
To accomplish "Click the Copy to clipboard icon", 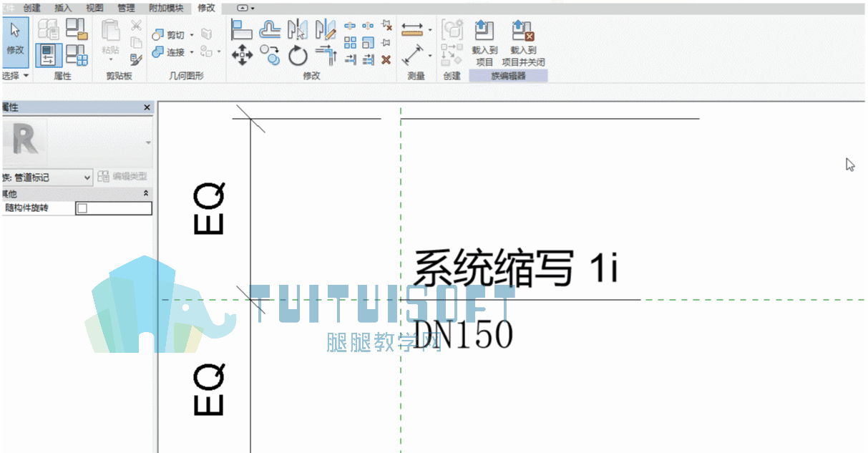I will pos(136,42).
